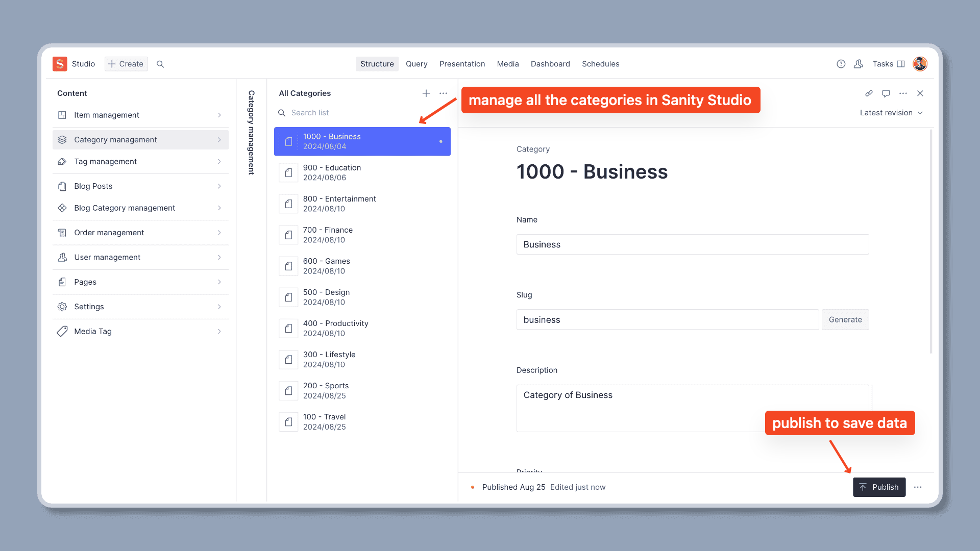The image size is (980, 551).
Task: Open the help question mark icon
Action: coord(841,64)
